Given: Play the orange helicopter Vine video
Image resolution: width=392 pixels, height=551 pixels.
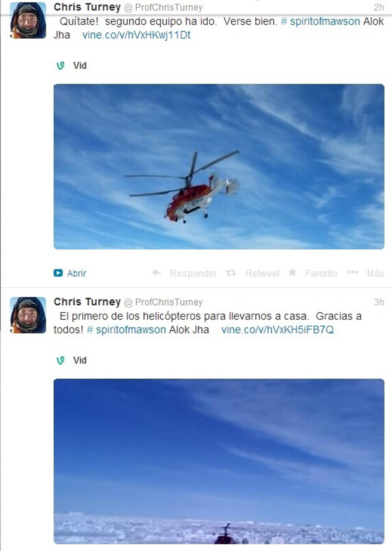Looking at the screenshot, I should pos(219,167).
